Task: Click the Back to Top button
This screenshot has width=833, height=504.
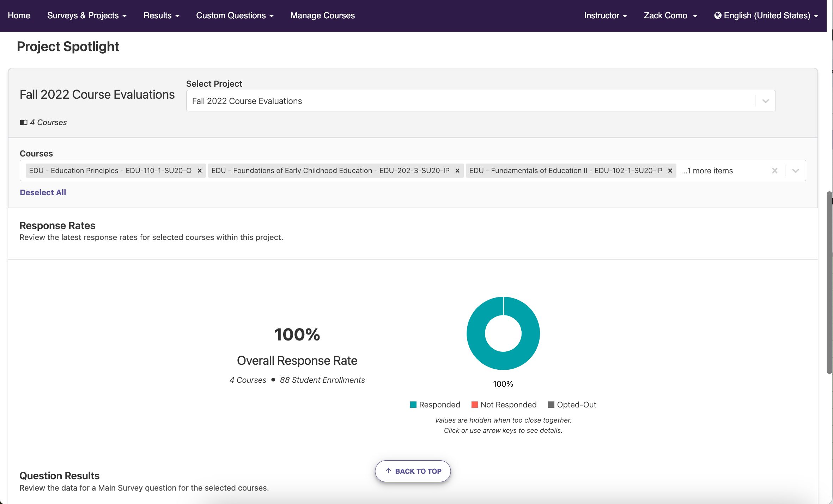Action: [x=413, y=471]
